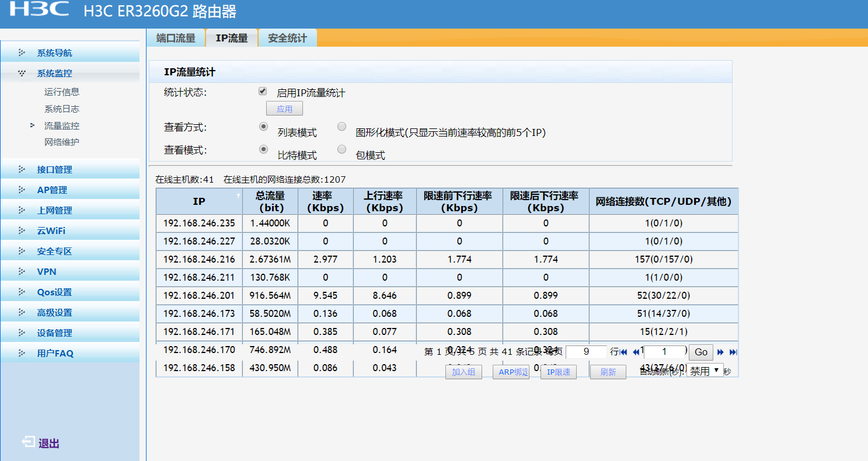868x461 pixels.
Task: Go to the previous page of records
Action: [636, 352]
